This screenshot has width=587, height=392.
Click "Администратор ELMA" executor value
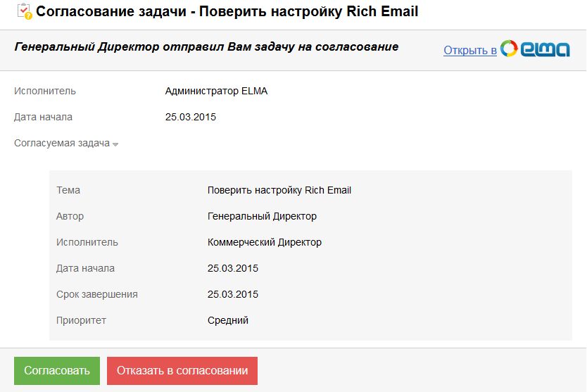pos(216,91)
